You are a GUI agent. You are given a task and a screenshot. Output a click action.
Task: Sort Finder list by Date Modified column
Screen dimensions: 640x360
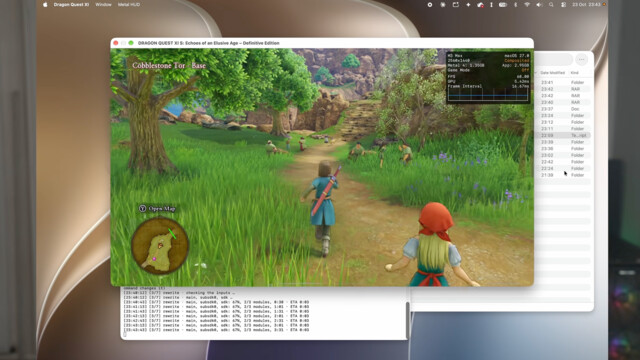pyautogui.click(x=552, y=73)
